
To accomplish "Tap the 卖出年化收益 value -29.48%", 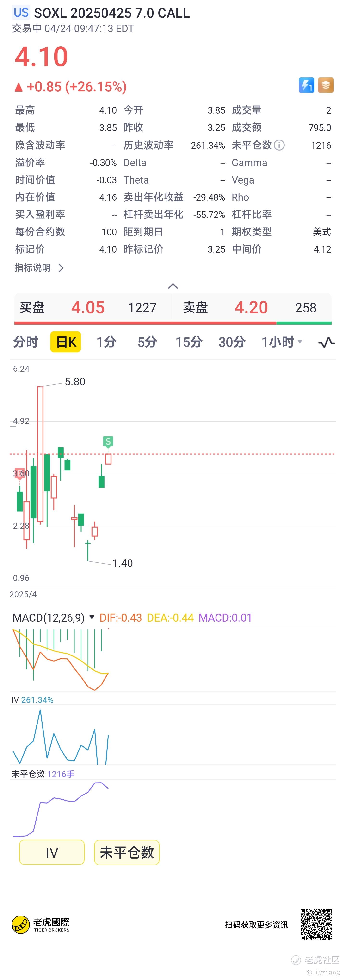I will pos(209,197).
